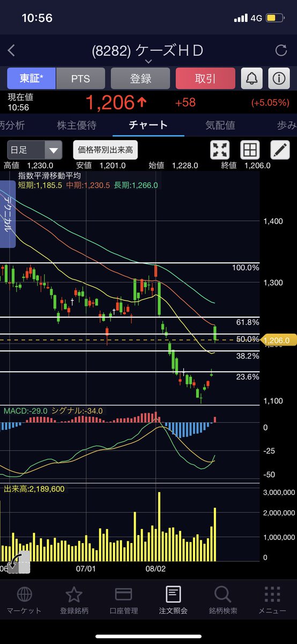Open price alert bell notification
The width and height of the screenshot is (297, 644).
(x=251, y=78)
